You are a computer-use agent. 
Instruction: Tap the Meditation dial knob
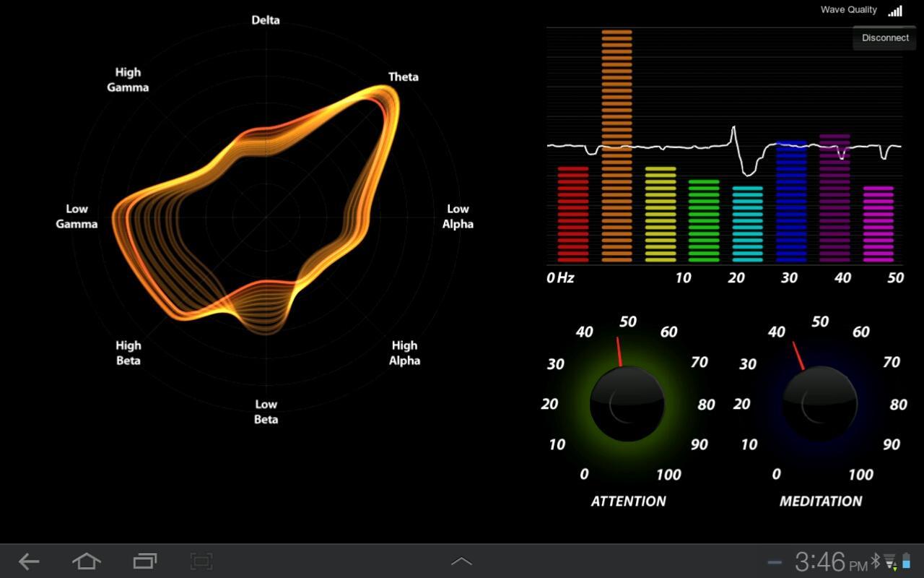pos(819,403)
